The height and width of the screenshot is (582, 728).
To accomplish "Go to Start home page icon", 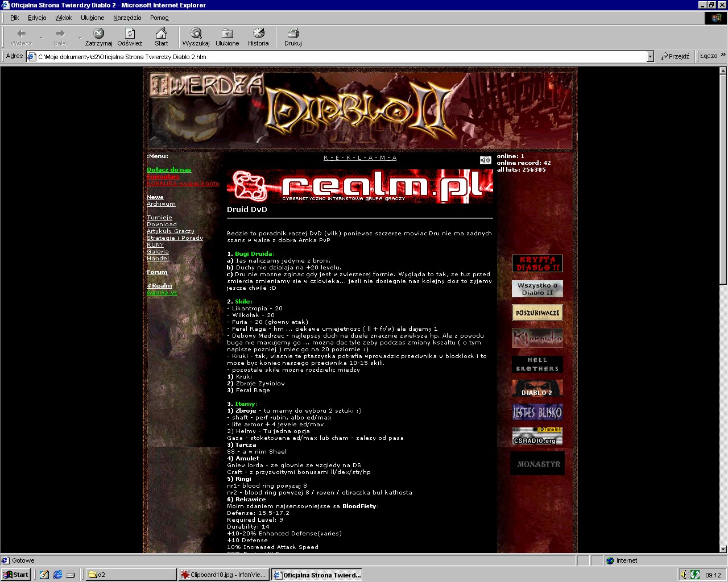I will [162, 34].
